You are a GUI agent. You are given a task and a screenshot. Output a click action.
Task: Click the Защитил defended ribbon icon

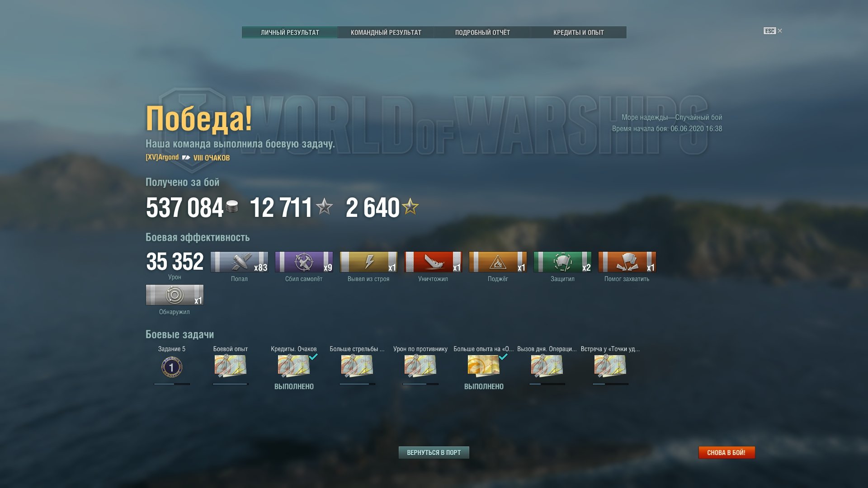tap(562, 262)
